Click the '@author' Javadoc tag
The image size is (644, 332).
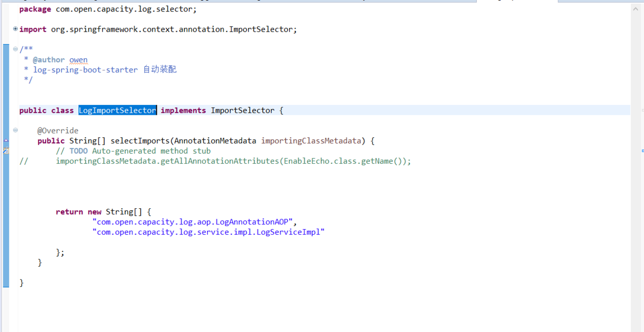coord(49,60)
